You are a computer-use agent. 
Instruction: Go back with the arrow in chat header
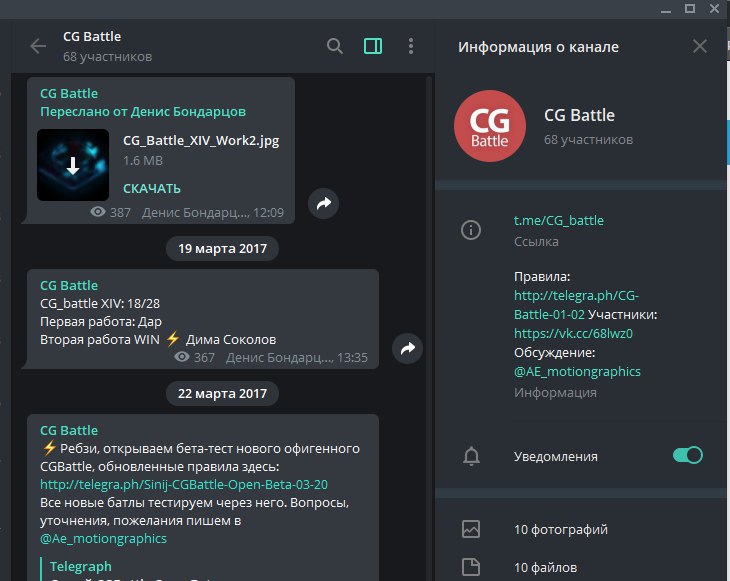[x=38, y=46]
